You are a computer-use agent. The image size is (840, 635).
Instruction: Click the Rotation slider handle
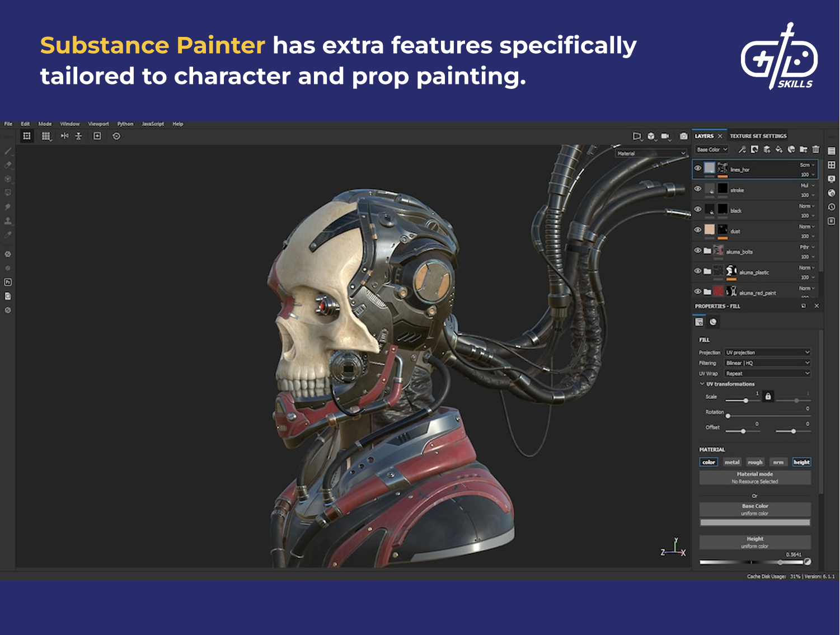tap(728, 416)
